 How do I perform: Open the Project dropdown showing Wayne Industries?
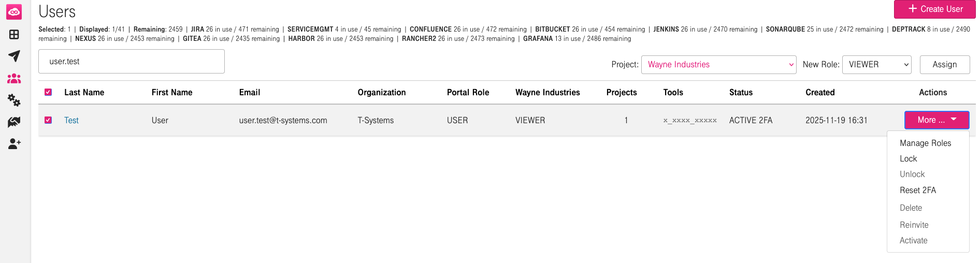(x=718, y=65)
